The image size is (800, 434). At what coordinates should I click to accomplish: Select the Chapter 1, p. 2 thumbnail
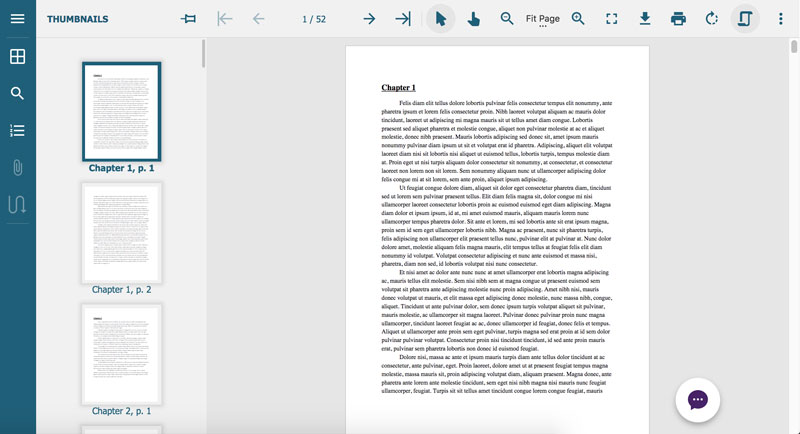[121, 233]
